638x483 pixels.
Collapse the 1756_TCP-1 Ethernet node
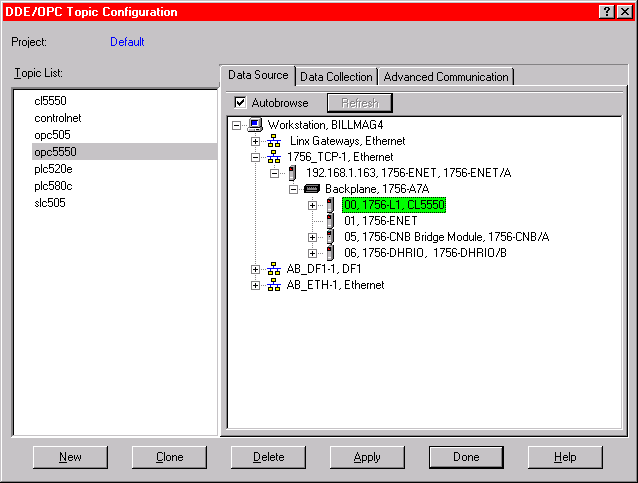[255, 157]
